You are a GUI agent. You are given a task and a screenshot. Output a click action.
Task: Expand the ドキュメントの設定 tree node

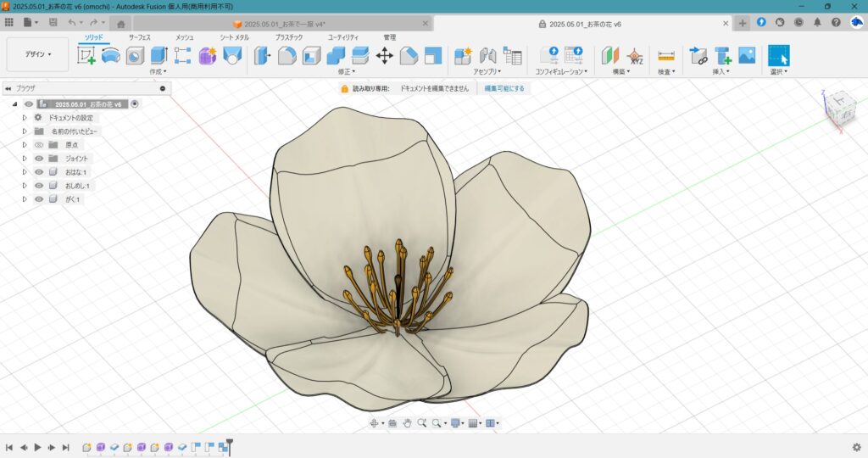[25, 118]
